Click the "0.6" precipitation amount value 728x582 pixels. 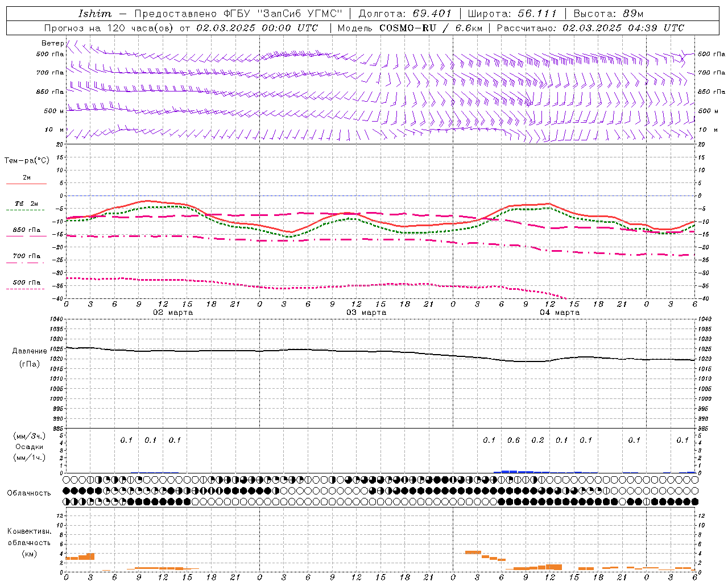tap(514, 440)
